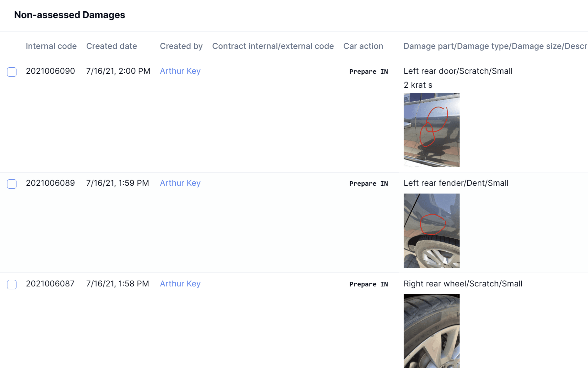Open Arthur Key link in 2021006090 row
The height and width of the screenshot is (368, 588).
tap(180, 71)
